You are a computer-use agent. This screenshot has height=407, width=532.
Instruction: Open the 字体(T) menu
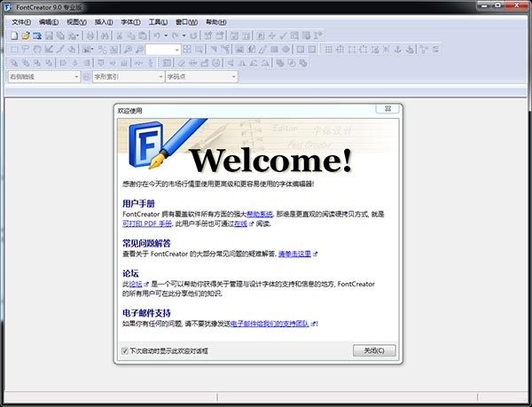click(x=130, y=22)
